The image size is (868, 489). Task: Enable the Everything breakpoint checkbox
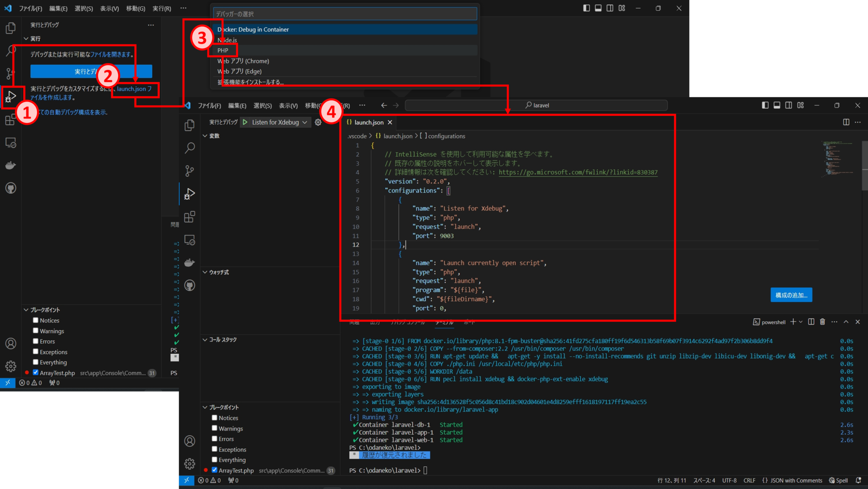tap(215, 459)
